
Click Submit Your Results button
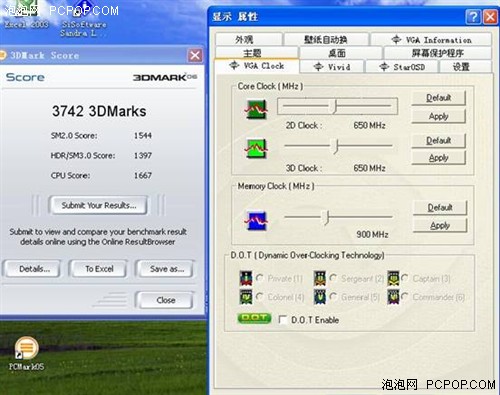[x=99, y=205]
